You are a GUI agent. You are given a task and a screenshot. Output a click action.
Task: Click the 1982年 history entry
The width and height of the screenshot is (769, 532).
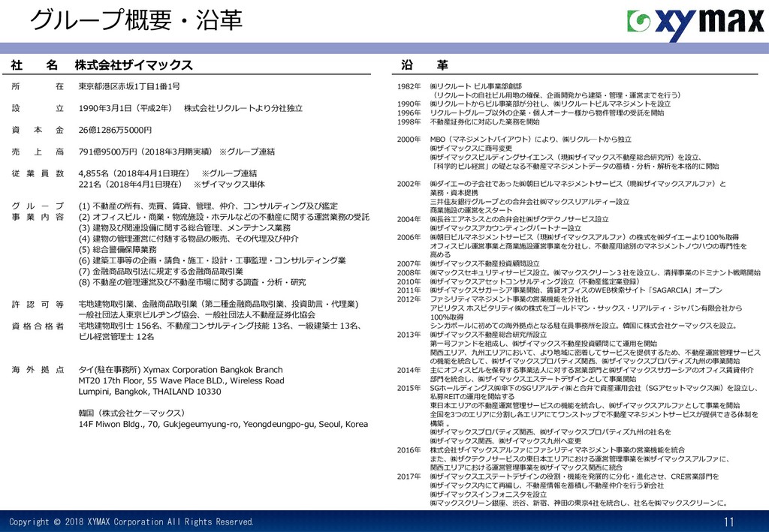(x=538, y=91)
